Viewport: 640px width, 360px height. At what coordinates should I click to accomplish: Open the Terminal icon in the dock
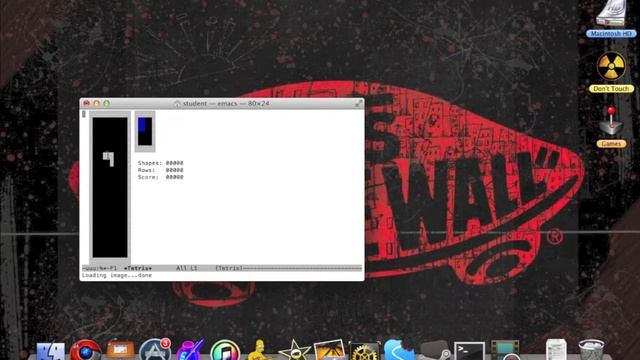(469, 351)
